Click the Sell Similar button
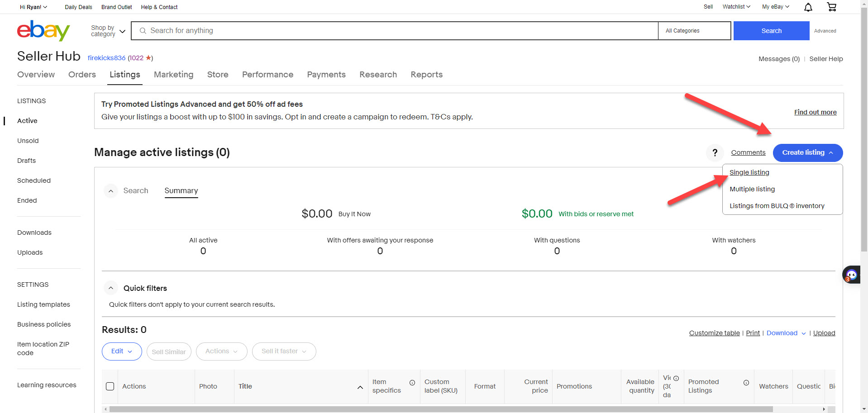This screenshot has width=868, height=413. (x=169, y=351)
